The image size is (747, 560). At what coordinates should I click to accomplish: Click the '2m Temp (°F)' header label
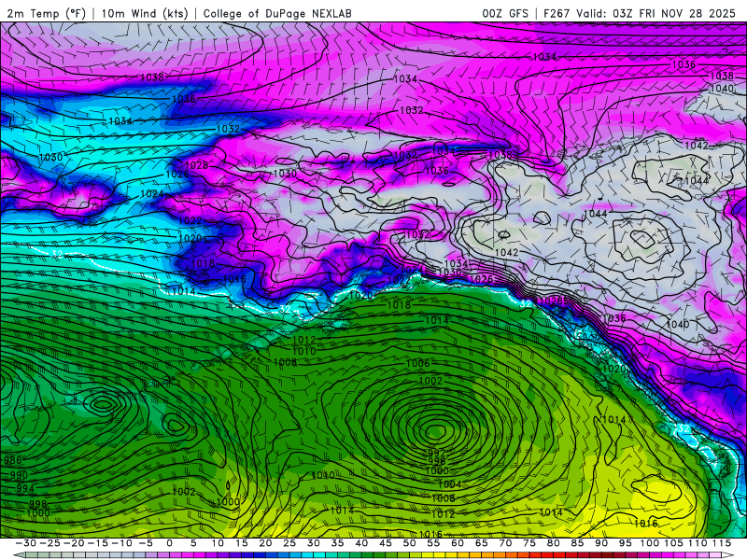point(46,13)
